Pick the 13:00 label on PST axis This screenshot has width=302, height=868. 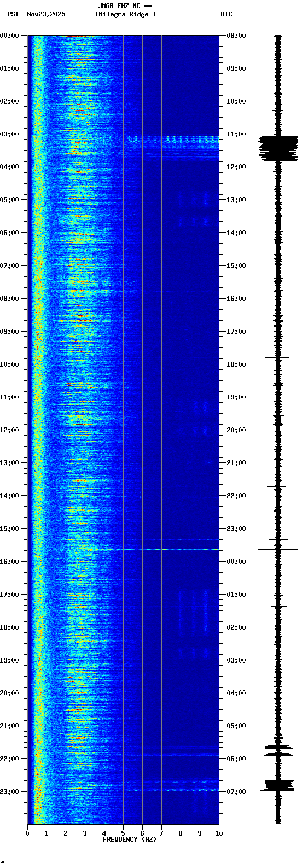point(9,463)
